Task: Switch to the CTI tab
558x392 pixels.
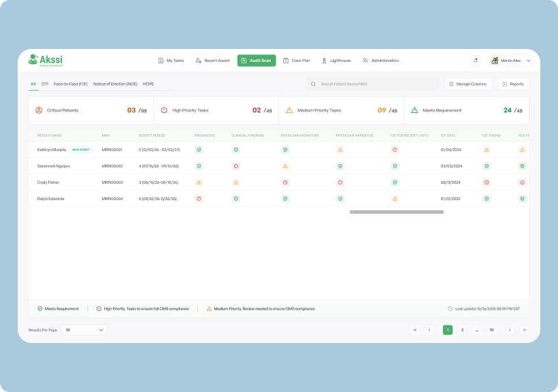Action: coord(45,84)
